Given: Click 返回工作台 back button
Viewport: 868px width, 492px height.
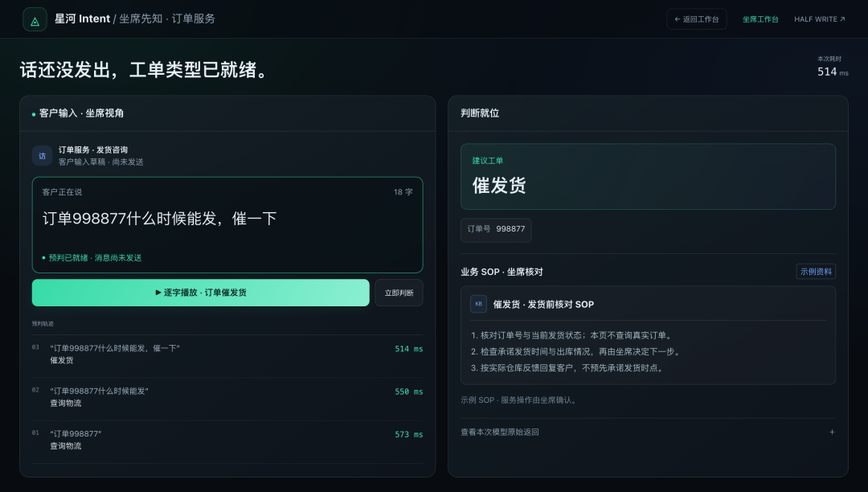Looking at the screenshot, I should point(696,19).
